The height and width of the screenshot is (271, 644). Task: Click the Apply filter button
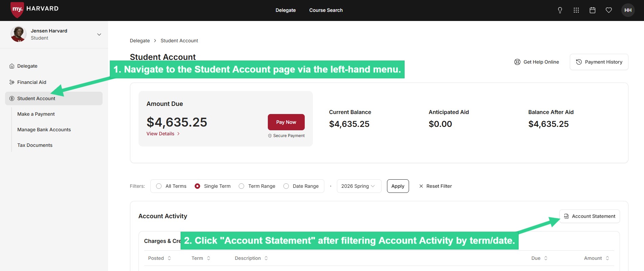click(x=398, y=186)
